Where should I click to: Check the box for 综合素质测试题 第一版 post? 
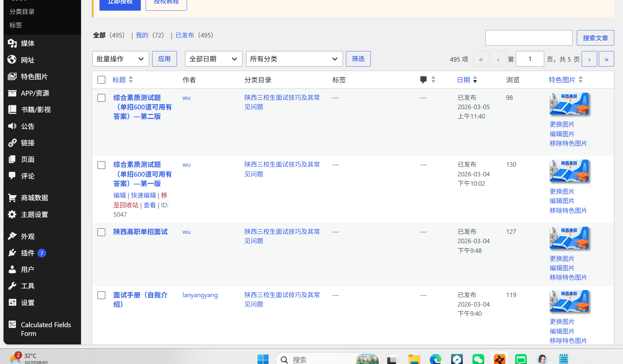pos(101,165)
